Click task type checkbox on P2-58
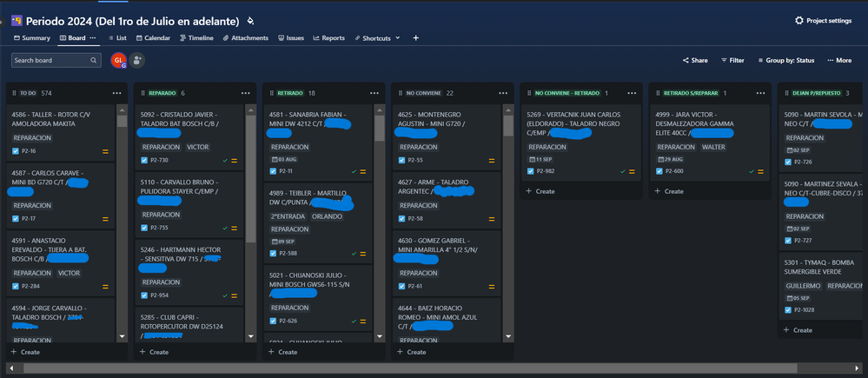Viewport: 868px width, 378px height. tap(402, 219)
